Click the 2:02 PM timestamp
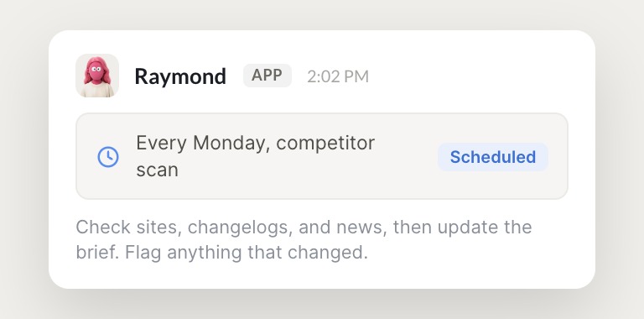The image size is (644, 319). pyautogui.click(x=338, y=77)
